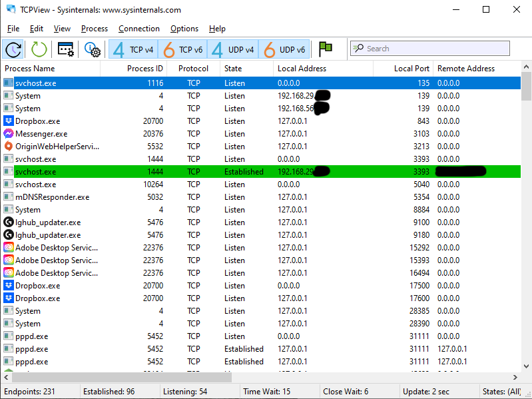The width and height of the screenshot is (532, 399).
Task: Click lghub_updater icon on port 9100 row
Action: pos(9,222)
